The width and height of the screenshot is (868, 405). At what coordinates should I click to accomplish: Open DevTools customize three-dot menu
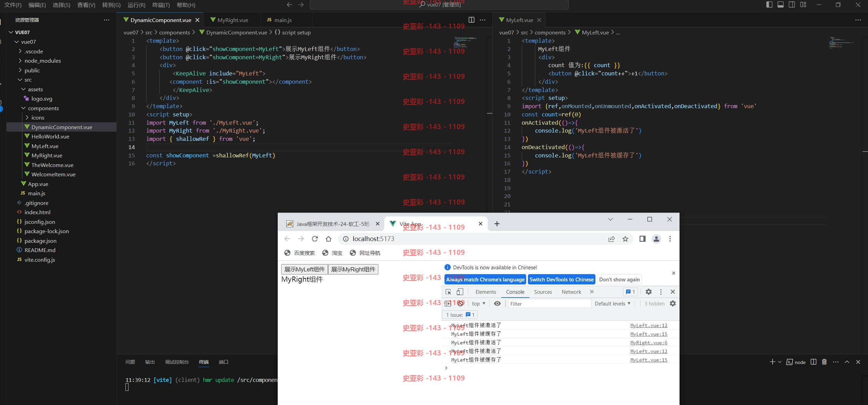(x=661, y=292)
